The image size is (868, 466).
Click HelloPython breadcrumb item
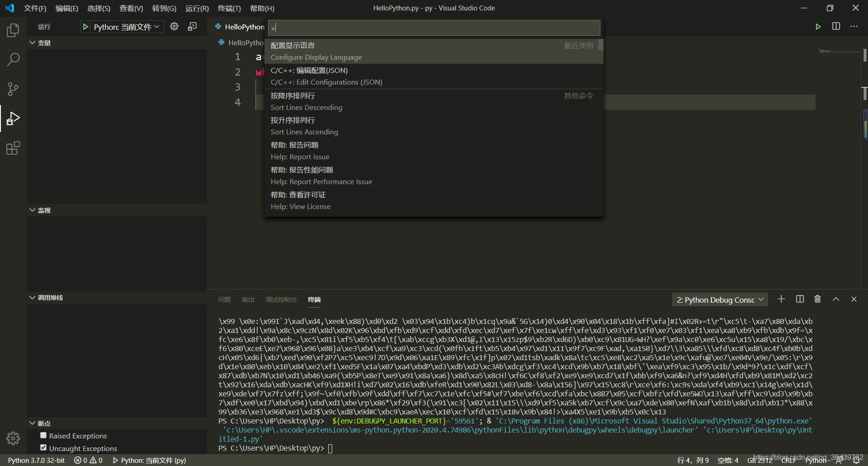pos(241,42)
